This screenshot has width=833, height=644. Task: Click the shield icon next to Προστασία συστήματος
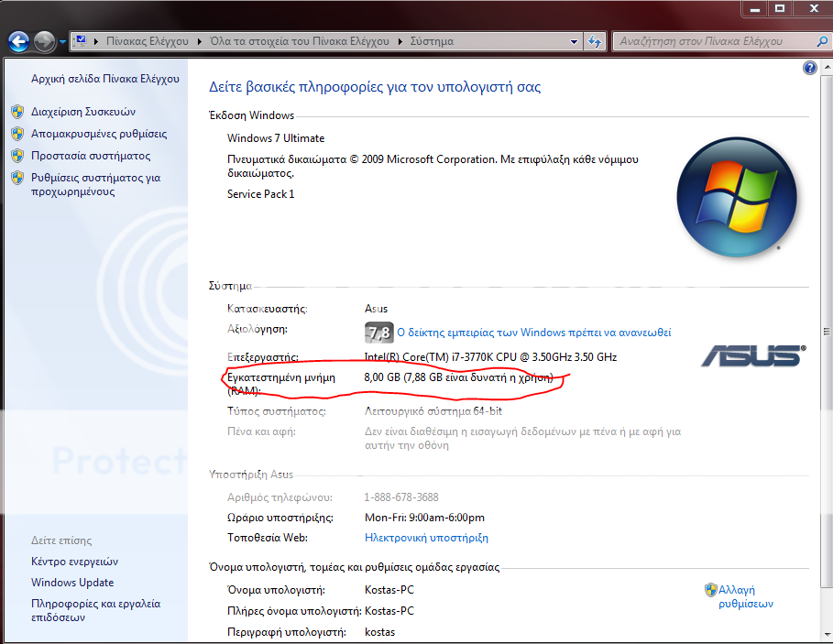[x=17, y=156]
